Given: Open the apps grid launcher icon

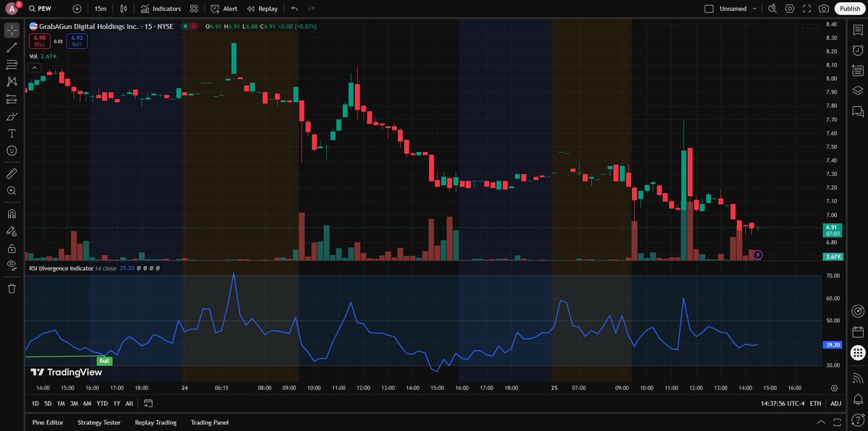Looking at the screenshot, I should coord(857,353).
